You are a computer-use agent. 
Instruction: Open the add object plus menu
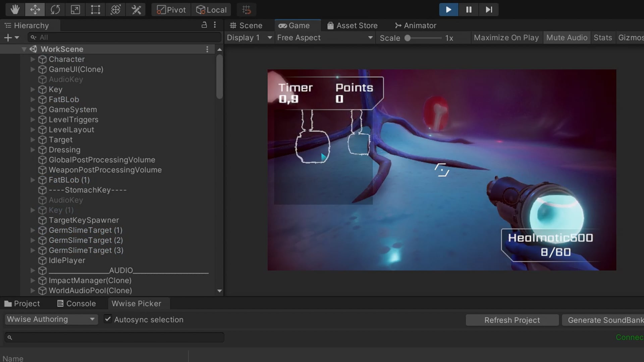coord(11,38)
